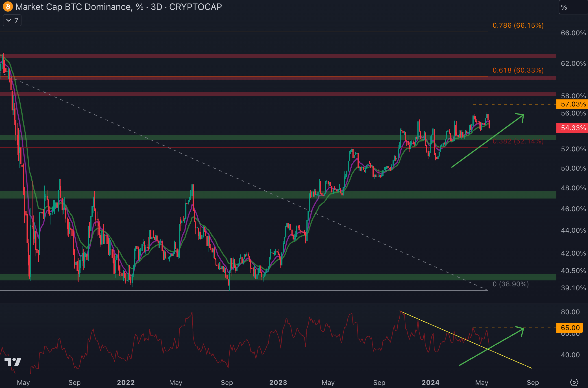This screenshot has height=388, width=588.
Task: Select the 0.786 (66.15%) Fibonacci label
Action: tap(518, 25)
